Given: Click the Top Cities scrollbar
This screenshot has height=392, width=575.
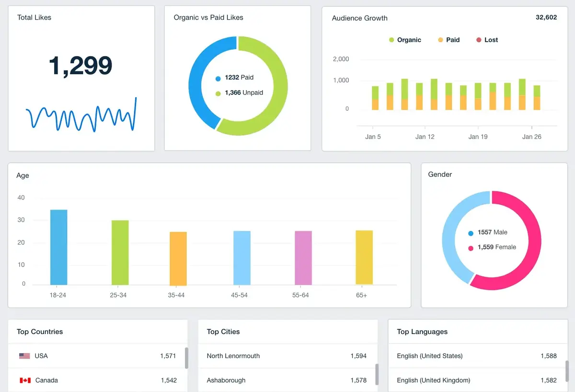Looking at the screenshot, I should (377, 374).
